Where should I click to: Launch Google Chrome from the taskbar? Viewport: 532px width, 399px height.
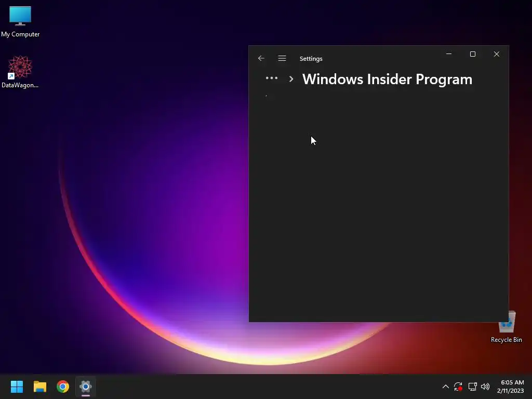tap(63, 387)
